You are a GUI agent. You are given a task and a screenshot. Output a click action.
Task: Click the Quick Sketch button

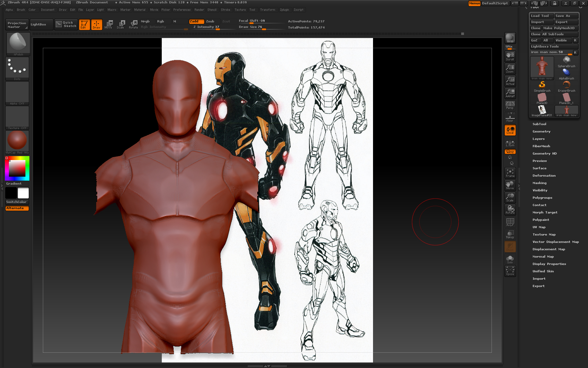(66, 25)
